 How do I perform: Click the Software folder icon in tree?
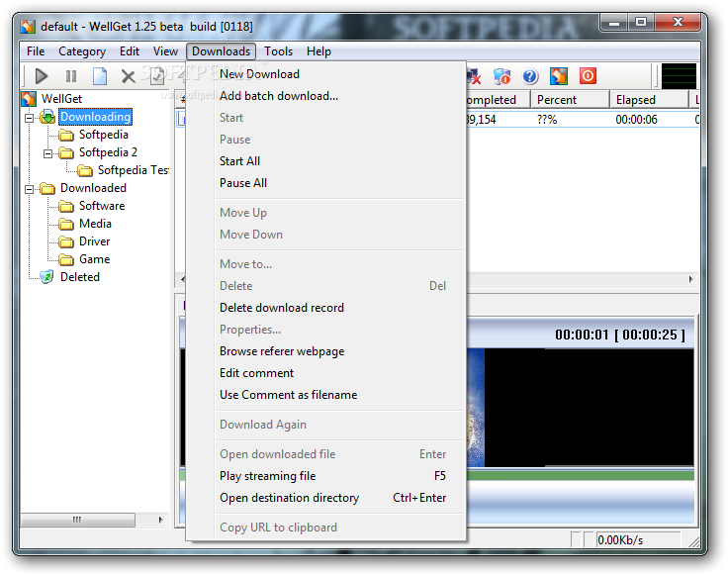66,206
